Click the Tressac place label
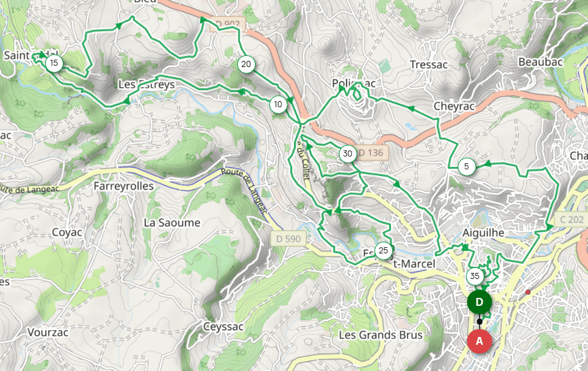Viewport: 588px width, 371px height. pos(429,65)
